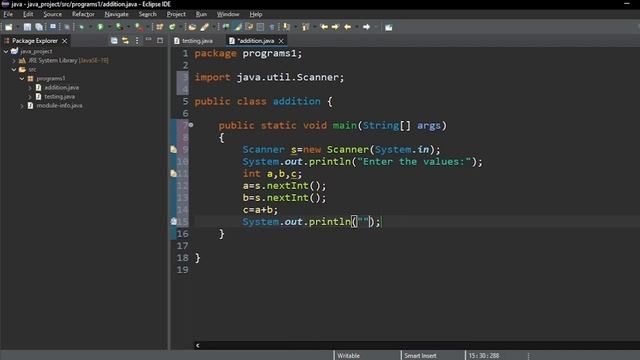Switch to the testing.java editor tab

click(193, 41)
